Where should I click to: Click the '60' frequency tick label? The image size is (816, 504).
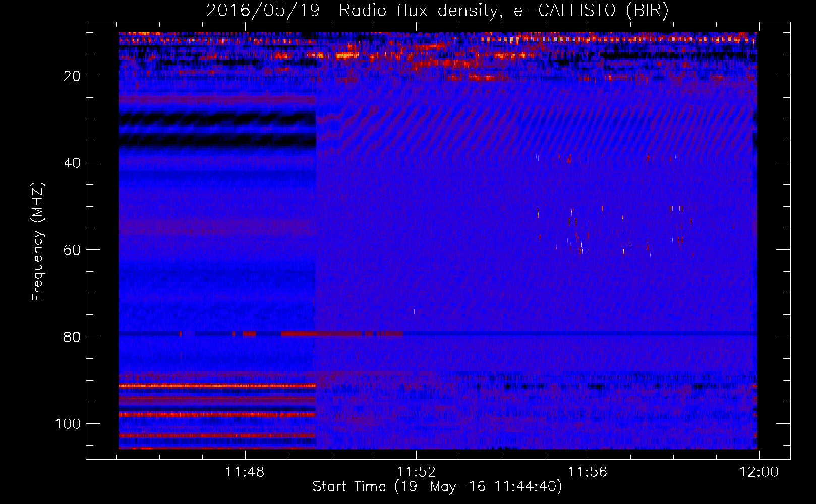tap(72, 250)
